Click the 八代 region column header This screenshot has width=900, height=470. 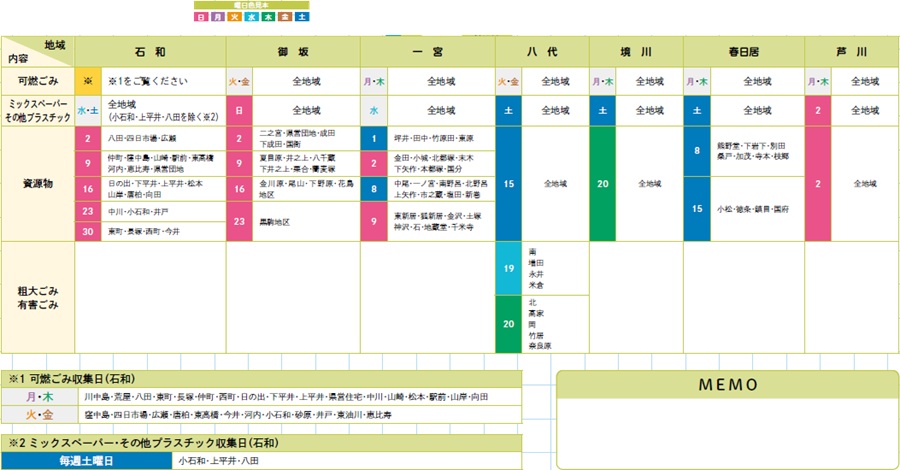(542, 51)
